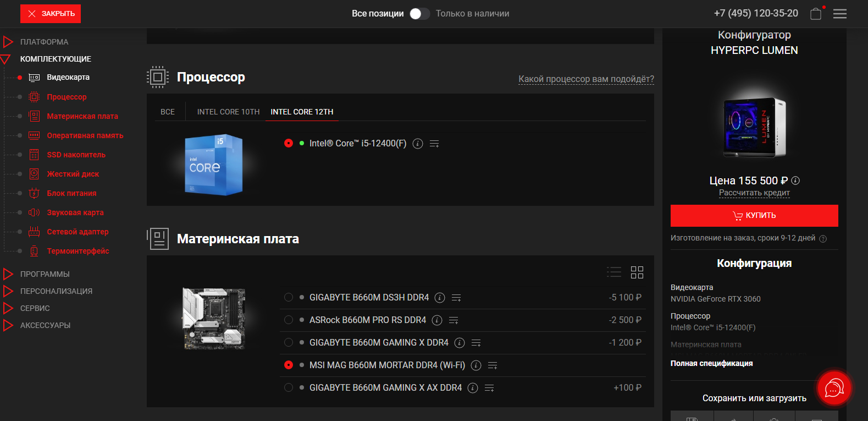The height and width of the screenshot is (421, 868).
Task: Open the specs list icon for GIGABYTE B660M DS3H
Action: (456, 298)
